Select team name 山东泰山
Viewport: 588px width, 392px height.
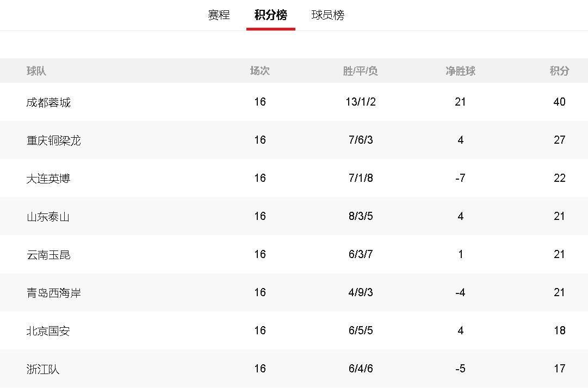click(48, 217)
